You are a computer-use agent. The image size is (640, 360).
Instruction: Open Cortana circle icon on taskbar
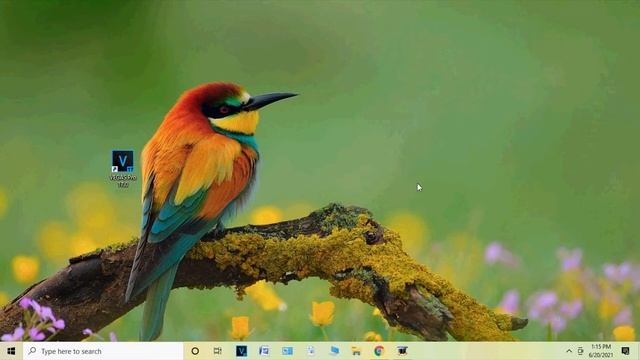(195, 351)
